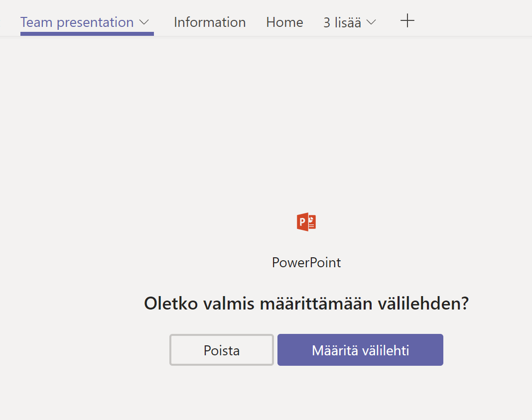Add a new tab with the plus icon

click(x=407, y=21)
